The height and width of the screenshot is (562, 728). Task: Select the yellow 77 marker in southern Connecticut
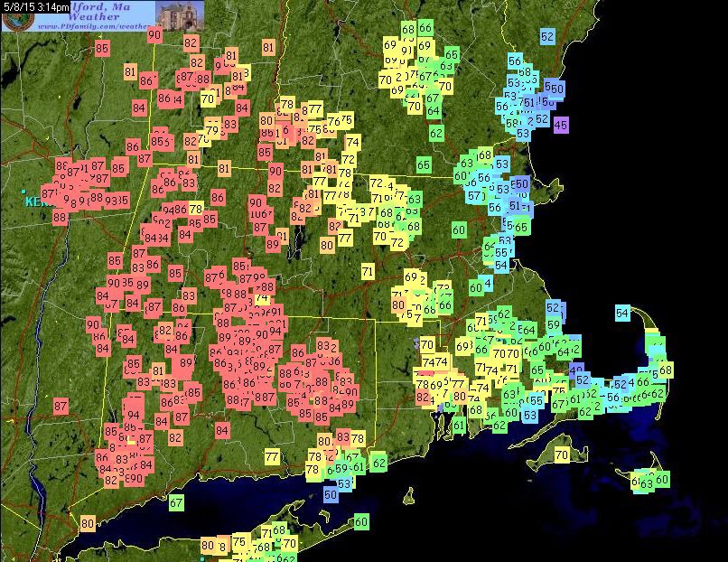(272, 458)
